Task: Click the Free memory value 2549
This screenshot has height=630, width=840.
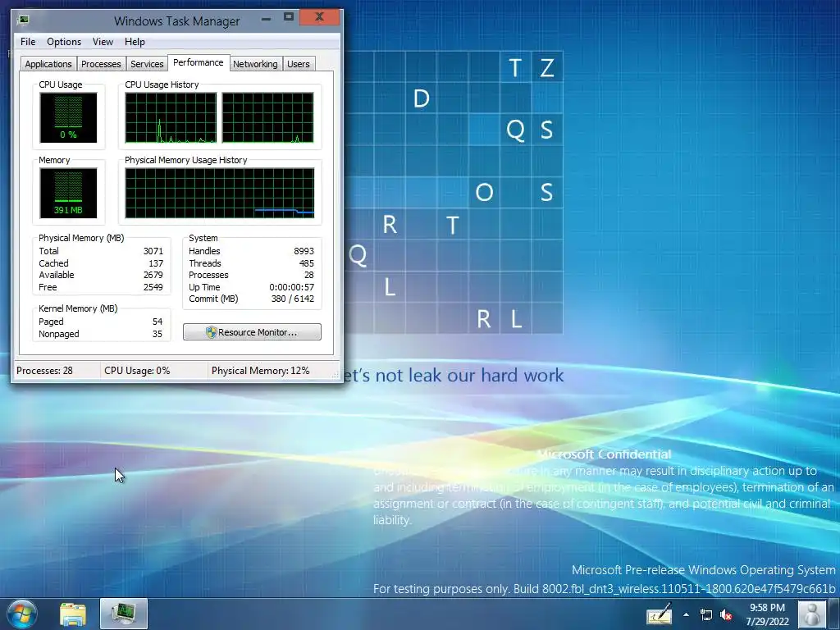Action: (153, 287)
